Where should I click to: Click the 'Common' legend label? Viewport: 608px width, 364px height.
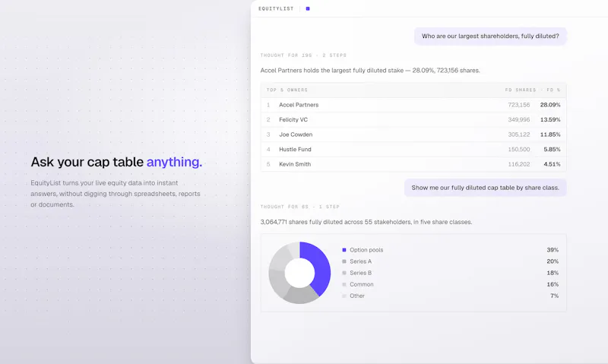coord(362,284)
